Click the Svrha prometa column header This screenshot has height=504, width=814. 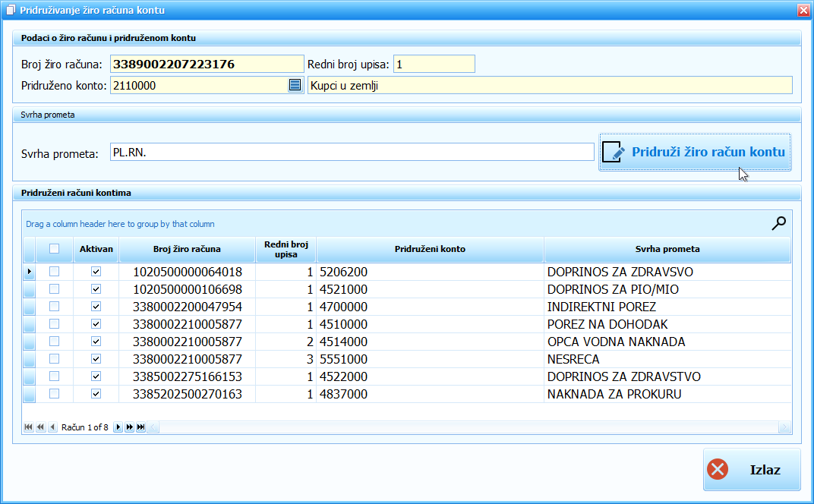tap(667, 249)
